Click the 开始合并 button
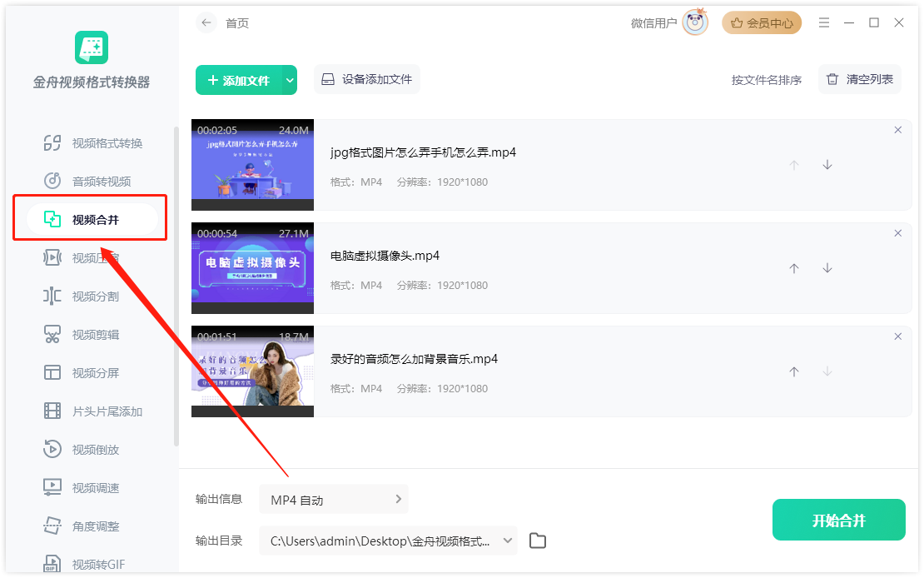The image size is (924, 578). pyautogui.click(x=838, y=519)
